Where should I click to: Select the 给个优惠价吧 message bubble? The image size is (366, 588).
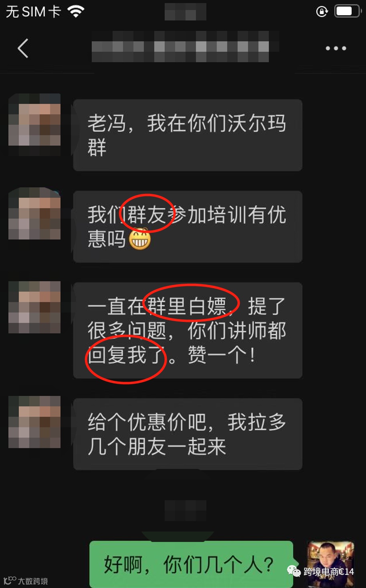point(188,434)
